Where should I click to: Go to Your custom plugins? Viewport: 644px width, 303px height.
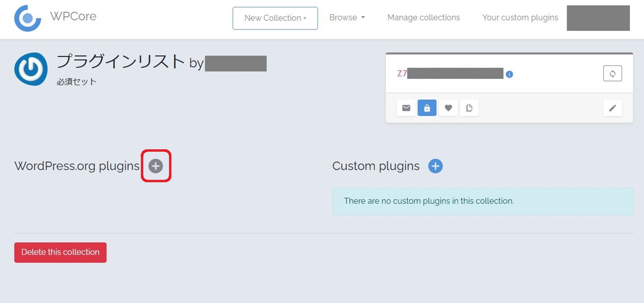[520, 17]
